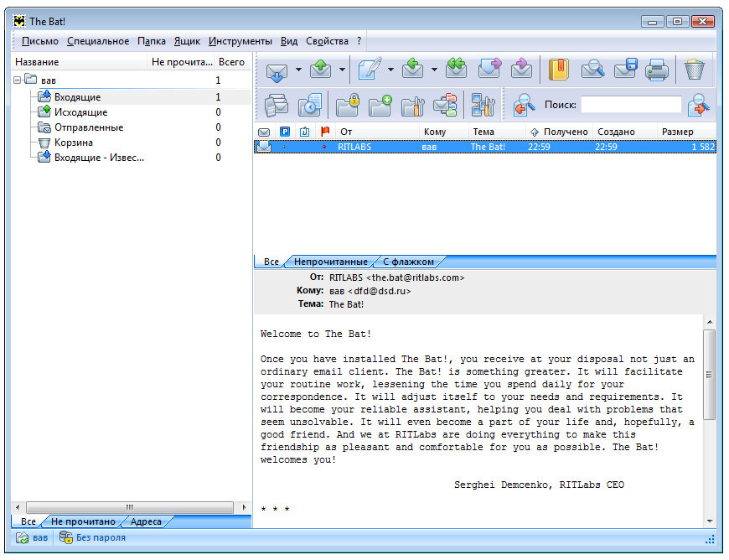Click the search backward magnifier icon
Viewport: 729px width, 560px height.
click(524, 105)
